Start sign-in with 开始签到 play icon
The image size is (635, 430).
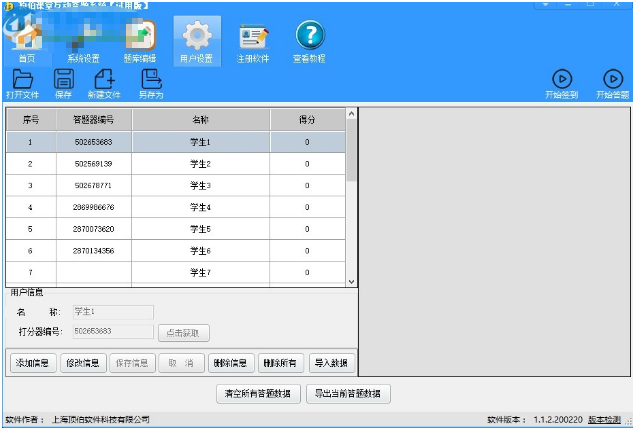[561, 82]
